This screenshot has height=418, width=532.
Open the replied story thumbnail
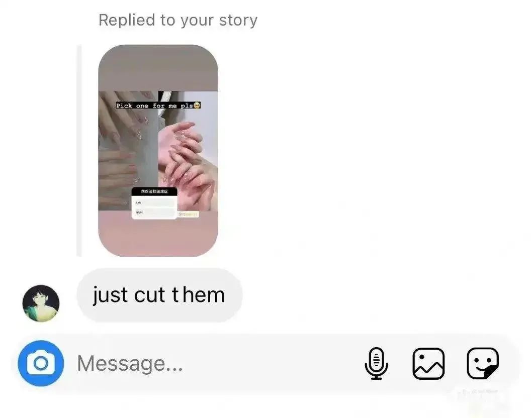158,151
